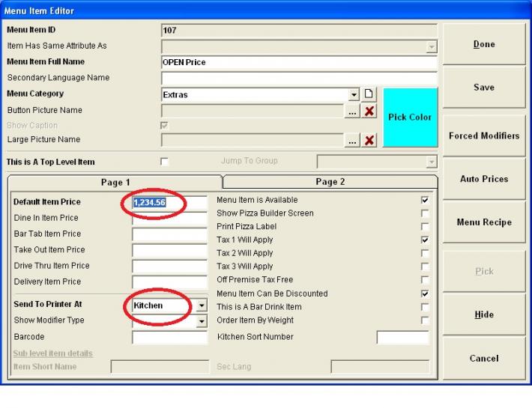Enable Tax 2 Will Apply checkbox
532x408 pixels.
425,254
